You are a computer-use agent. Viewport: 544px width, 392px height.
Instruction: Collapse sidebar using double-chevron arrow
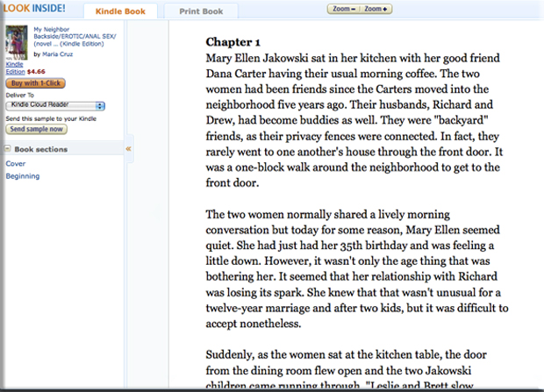129,149
